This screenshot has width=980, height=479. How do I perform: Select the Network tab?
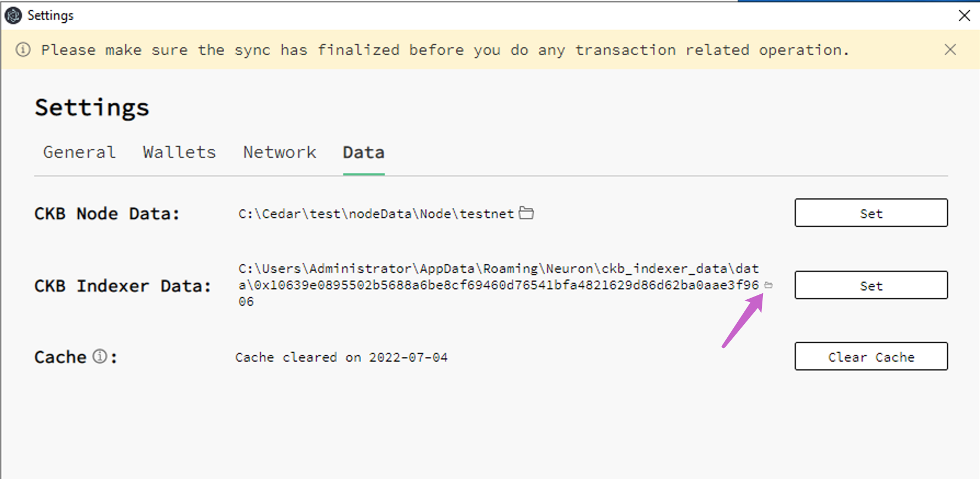pos(280,152)
